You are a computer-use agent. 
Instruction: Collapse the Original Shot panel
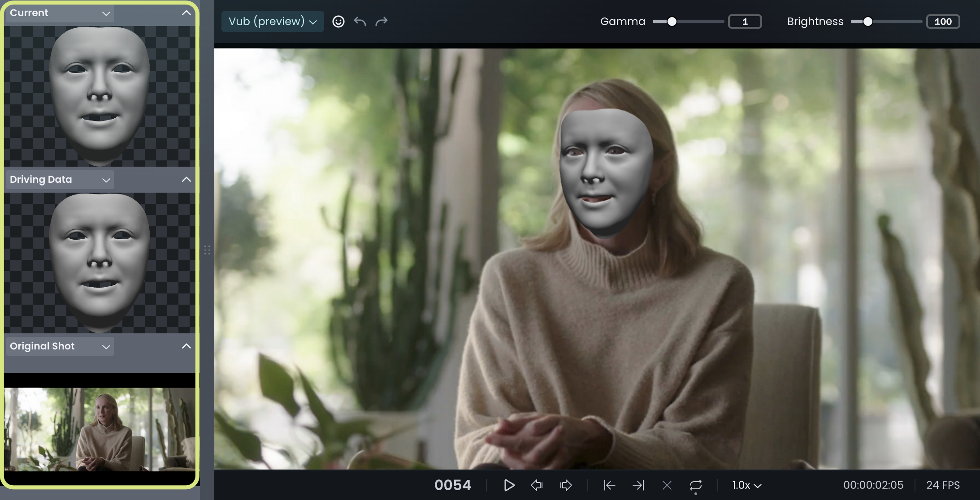coord(186,346)
